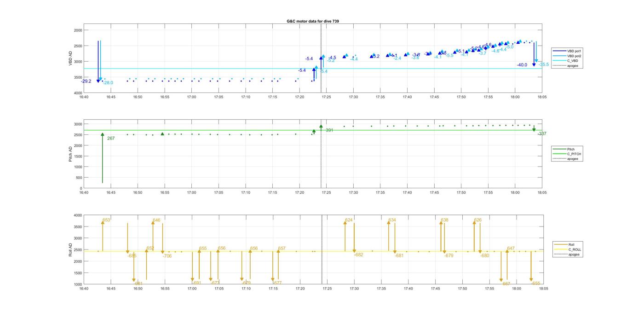Click the "267" pitch data label

111,138
